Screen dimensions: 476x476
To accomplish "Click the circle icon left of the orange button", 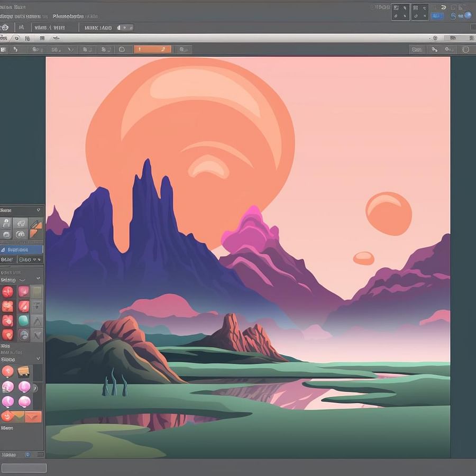I will pos(122,49).
